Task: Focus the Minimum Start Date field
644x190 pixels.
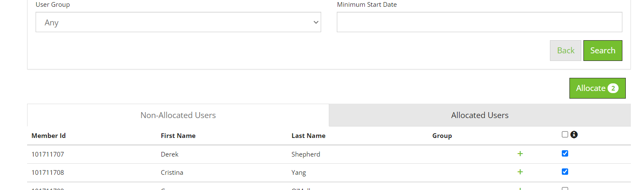Action: click(479, 22)
